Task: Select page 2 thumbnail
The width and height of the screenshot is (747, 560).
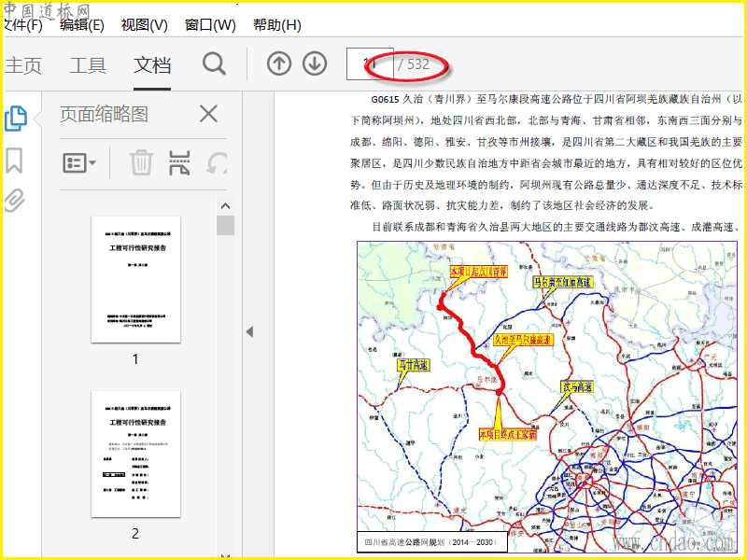Action: 135,454
